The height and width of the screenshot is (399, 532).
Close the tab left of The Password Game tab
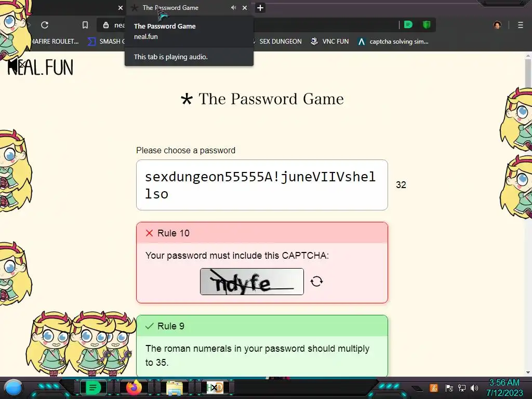pos(121,8)
